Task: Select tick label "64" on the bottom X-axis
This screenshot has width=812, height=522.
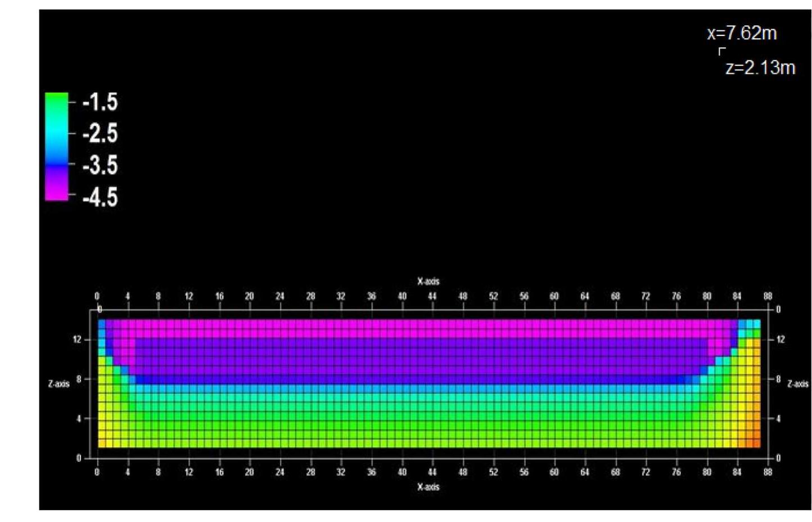Action: point(585,472)
